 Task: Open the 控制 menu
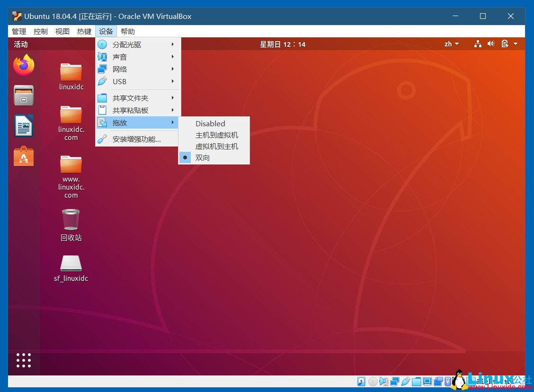pos(40,31)
